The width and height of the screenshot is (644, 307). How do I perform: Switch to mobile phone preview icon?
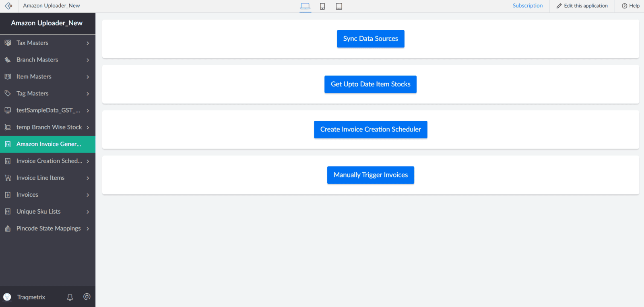(322, 6)
